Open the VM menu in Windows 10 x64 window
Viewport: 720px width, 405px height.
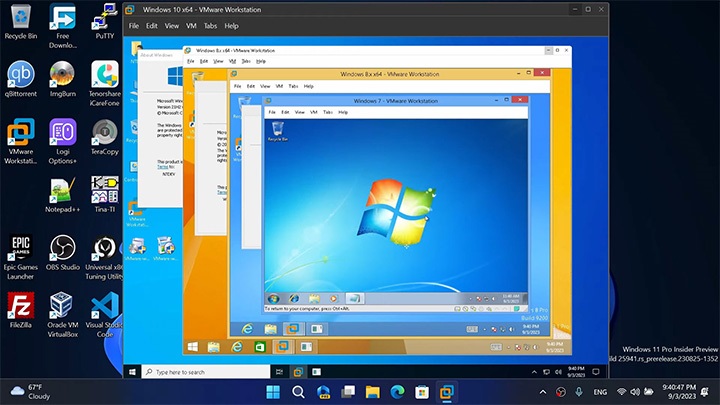pos(191,26)
